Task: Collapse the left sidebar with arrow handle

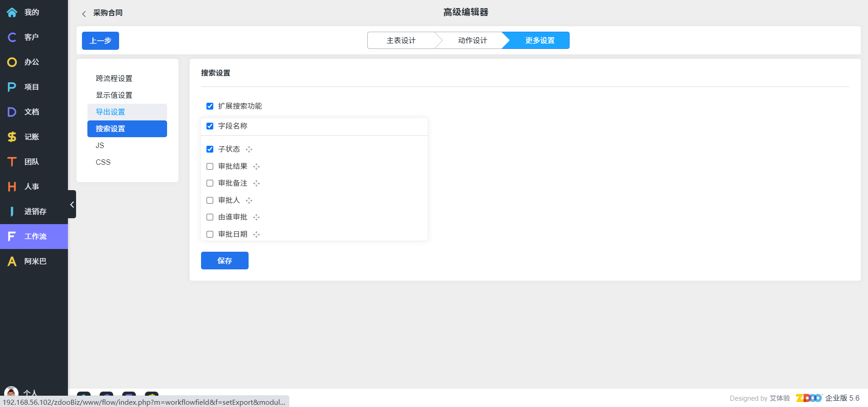Action: (x=72, y=205)
